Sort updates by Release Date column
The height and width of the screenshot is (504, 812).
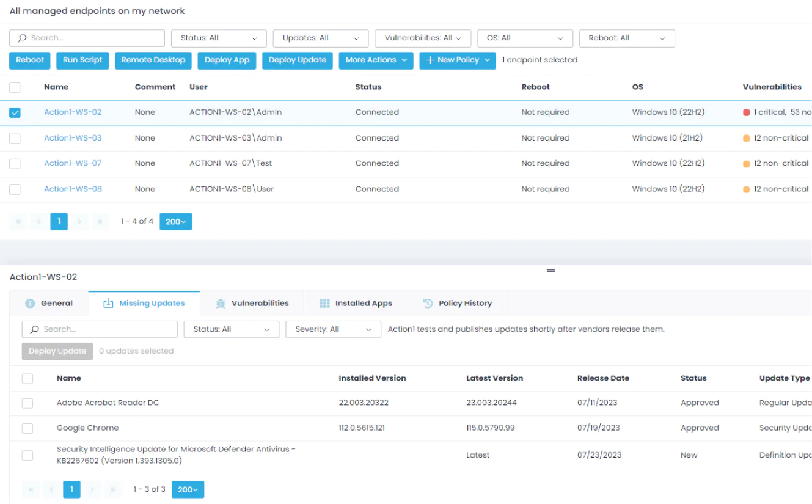pyautogui.click(x=603, y=379)
